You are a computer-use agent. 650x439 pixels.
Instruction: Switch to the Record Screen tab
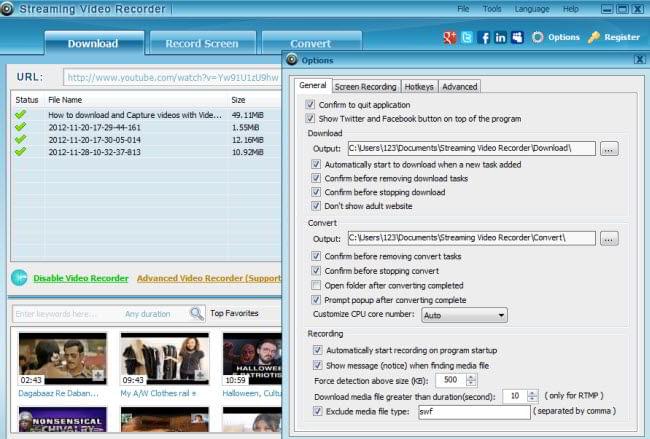(x=202, y=43)
